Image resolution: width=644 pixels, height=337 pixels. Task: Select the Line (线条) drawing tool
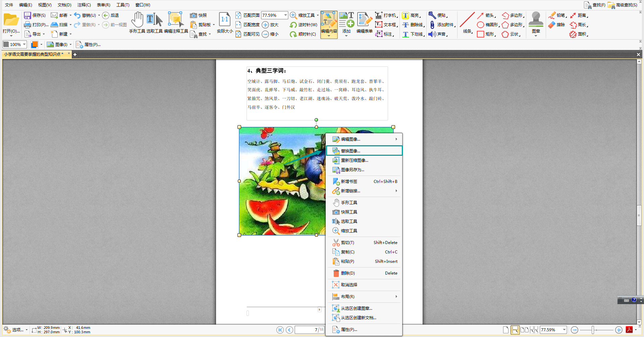pos(467,23)
